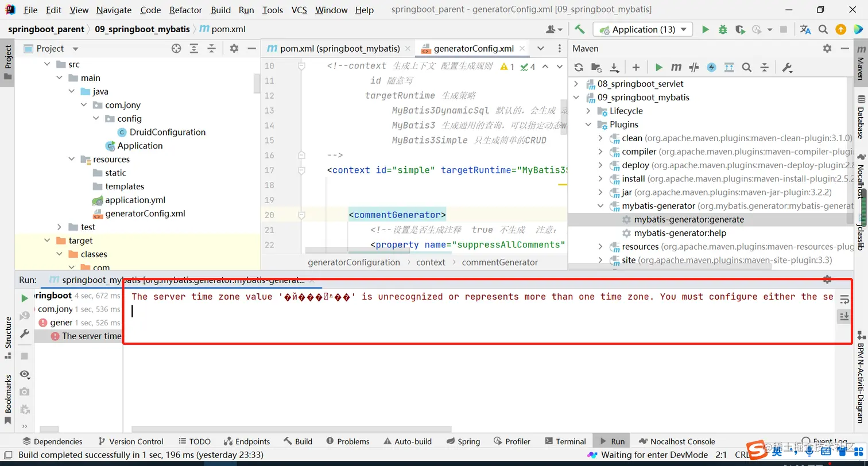Open the Translate icon in the main toolbar
Screen dimensions: 868x466
click(805, 29)
